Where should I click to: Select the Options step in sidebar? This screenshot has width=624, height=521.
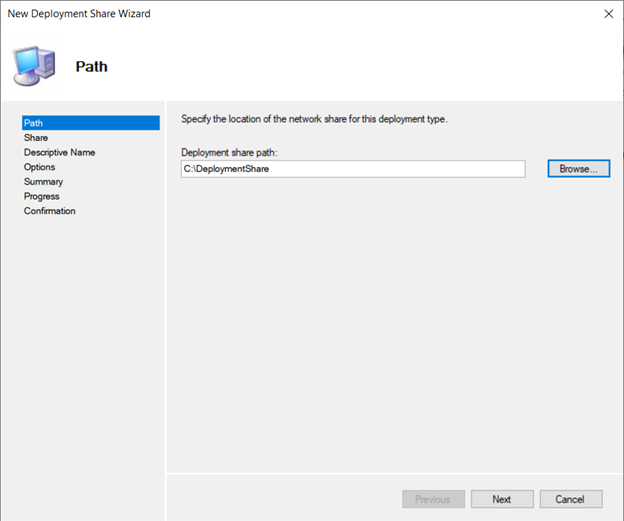39,167
